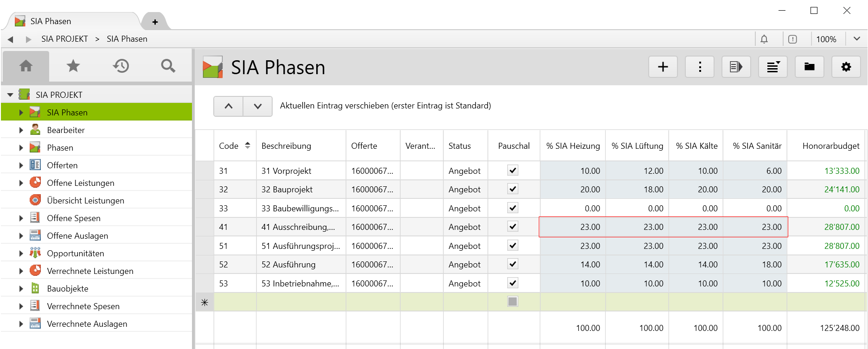Collapse the SIA PROJEKT tree node
This screenshot has height=349, width=868.
[x=10, y=95]
